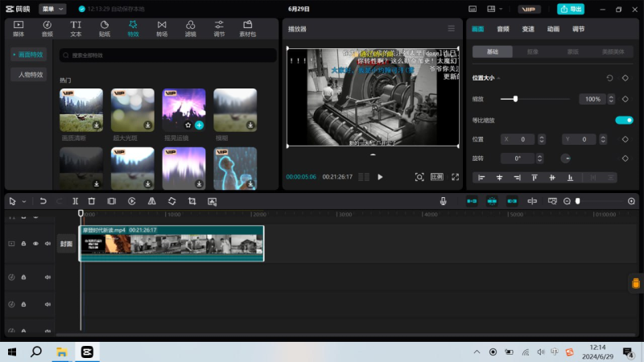Show hidden system tray icons chevron
The width and height of the screenshot is (644, 362).
[x=477, y=352]
